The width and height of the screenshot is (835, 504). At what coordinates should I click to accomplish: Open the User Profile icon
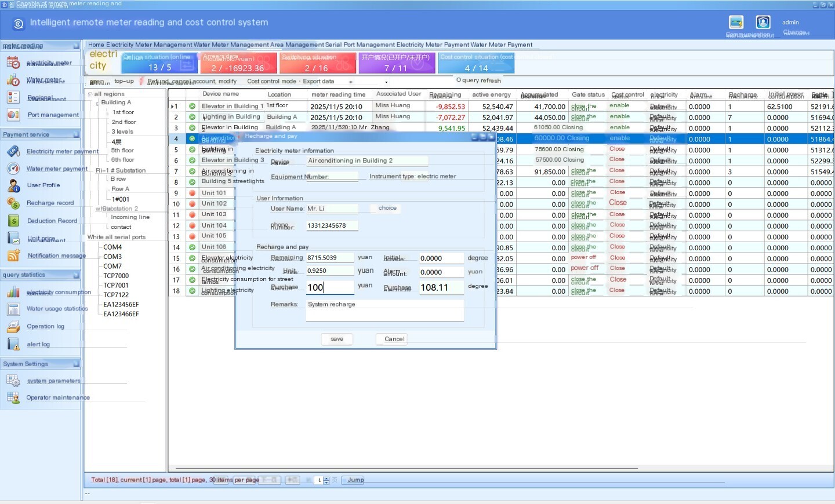coord(13,185)
